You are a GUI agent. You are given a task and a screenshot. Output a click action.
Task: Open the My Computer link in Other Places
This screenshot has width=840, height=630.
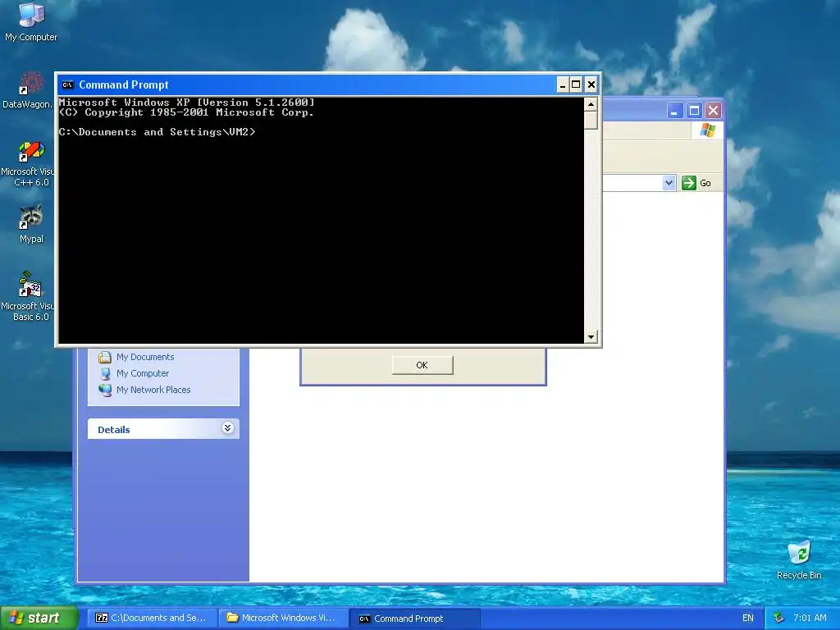pos(143,373)
